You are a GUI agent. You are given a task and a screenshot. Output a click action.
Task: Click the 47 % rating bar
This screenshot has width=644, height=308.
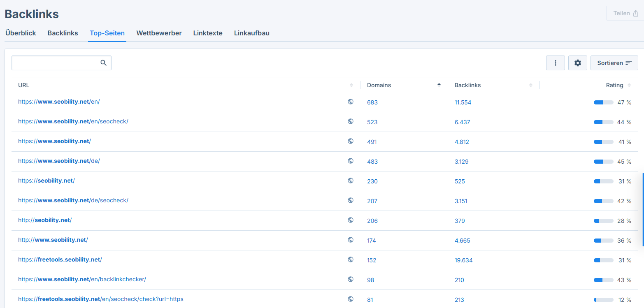603,102
